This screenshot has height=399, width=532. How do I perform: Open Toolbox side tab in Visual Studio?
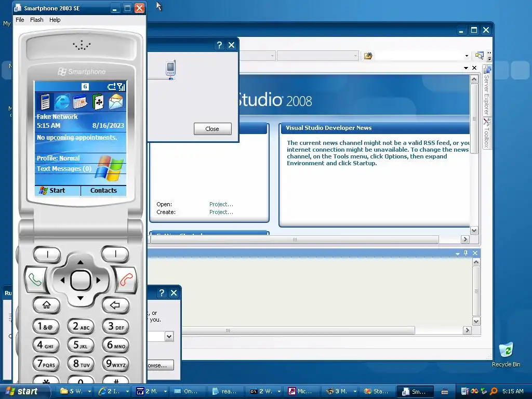(x=487, y=134)
